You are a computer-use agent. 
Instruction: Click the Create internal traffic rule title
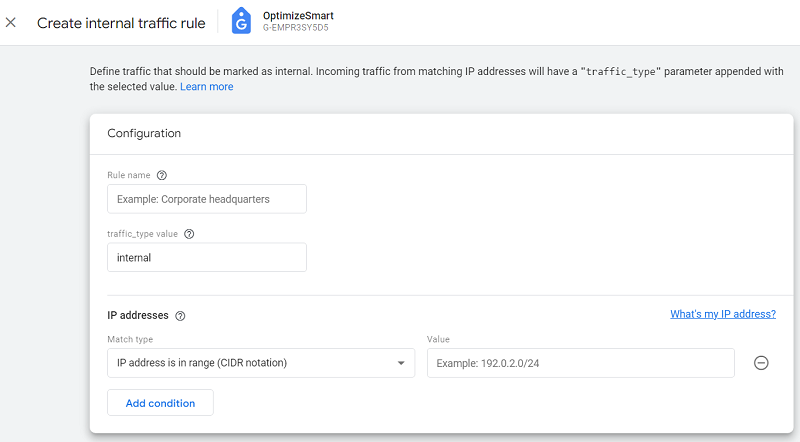pyautogui.click(x=120, y=22)
